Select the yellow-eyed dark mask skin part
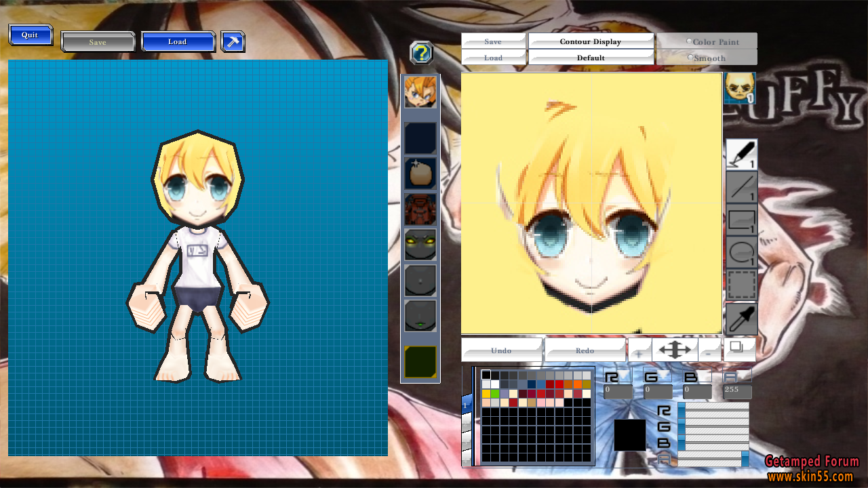The image size is (868, 488). (420, 245)
